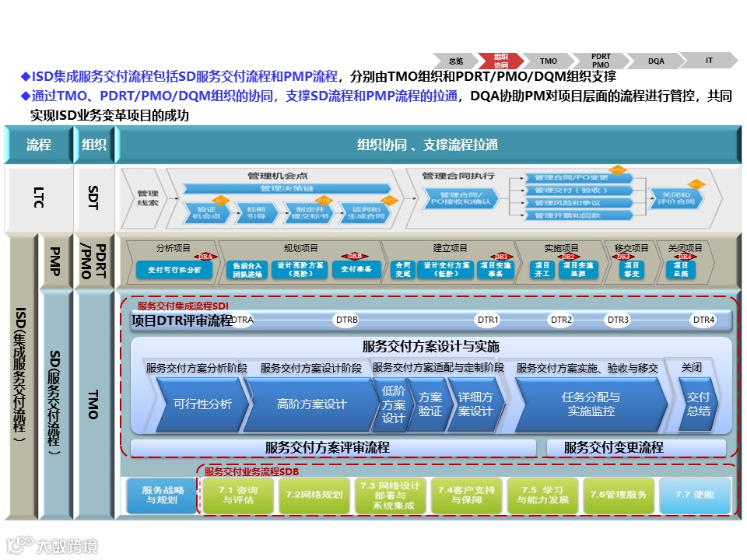
Task: Select the 服务战略与规划 box
Action: coord(162,495)
